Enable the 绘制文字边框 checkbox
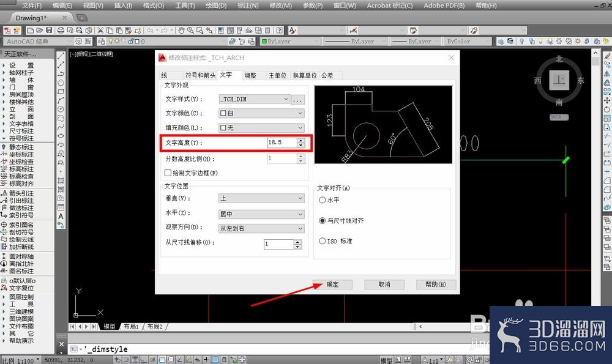This screenshot has width=612, height=364. coord(168,173)
